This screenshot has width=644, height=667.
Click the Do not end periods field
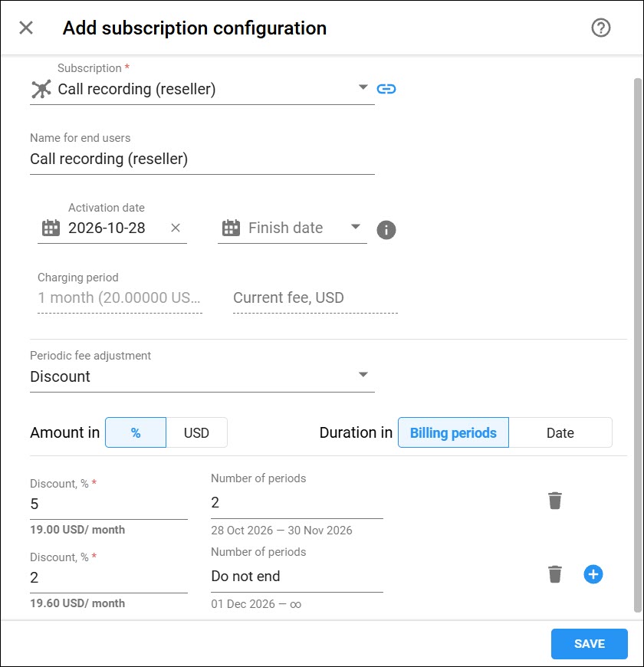pos(297,577)
